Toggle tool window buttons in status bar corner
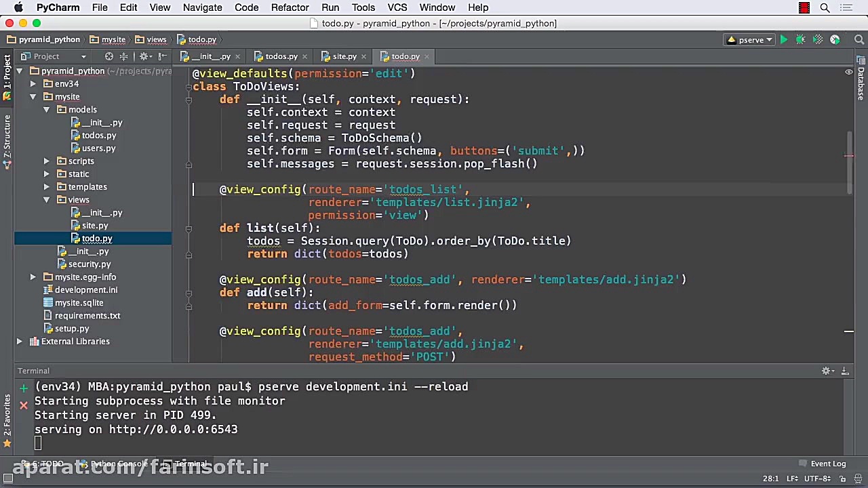 pyautogui.click(x=8, y=479)
